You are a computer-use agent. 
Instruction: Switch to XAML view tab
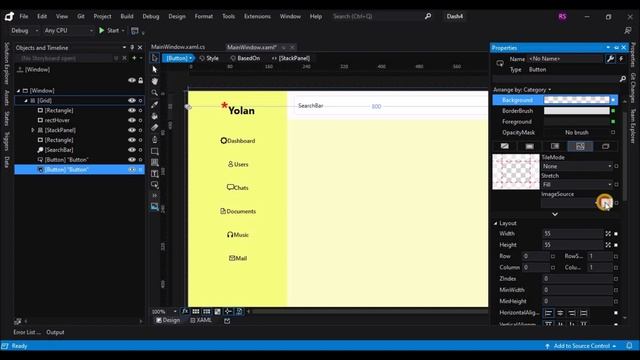(x=201, y=320)
